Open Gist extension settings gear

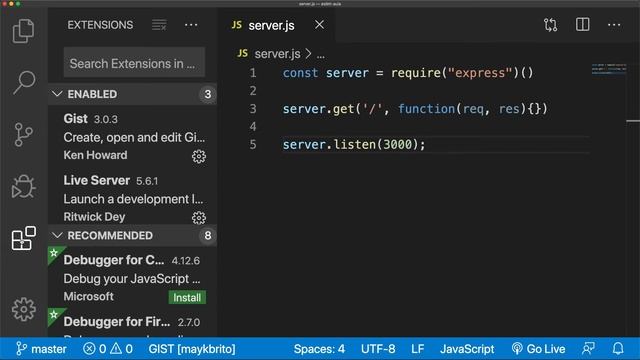pos(199,156)
